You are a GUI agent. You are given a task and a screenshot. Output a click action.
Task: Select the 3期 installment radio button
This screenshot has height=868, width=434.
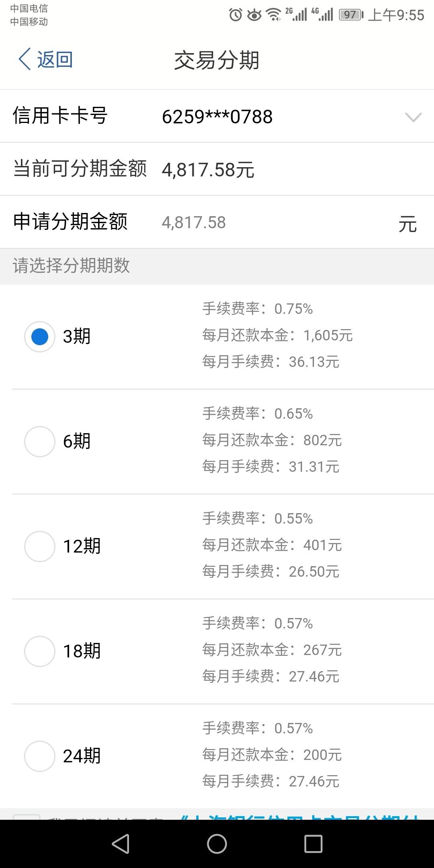40,337
